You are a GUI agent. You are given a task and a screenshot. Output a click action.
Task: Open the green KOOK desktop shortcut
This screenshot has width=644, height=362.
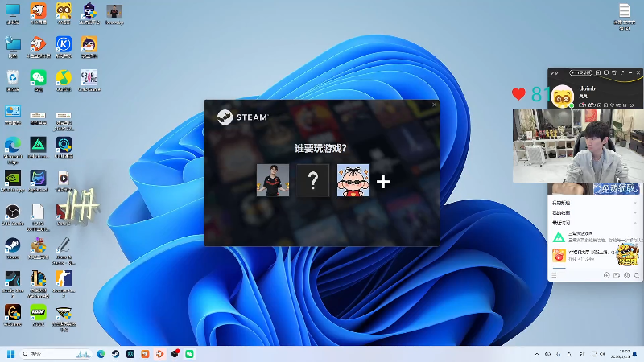point(38,315)
